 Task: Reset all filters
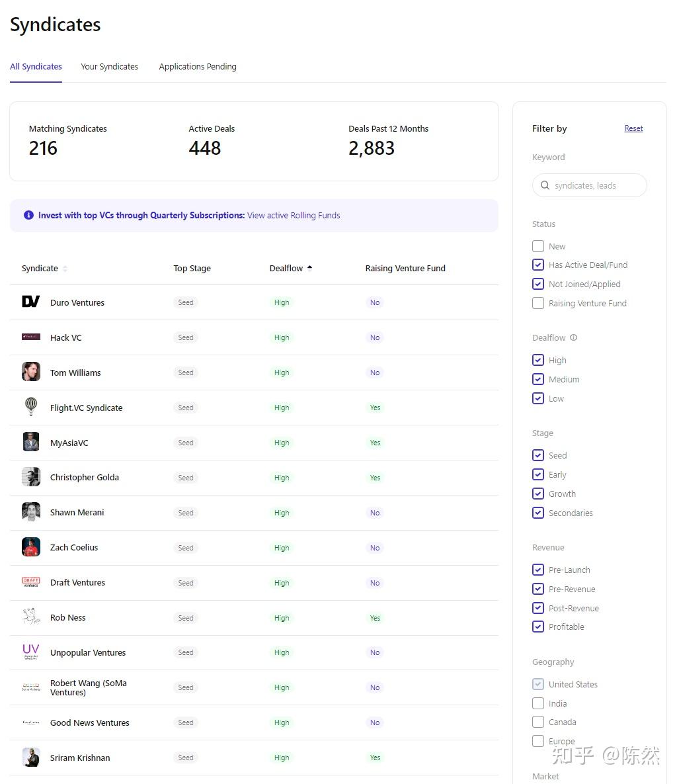coord(633,128)
